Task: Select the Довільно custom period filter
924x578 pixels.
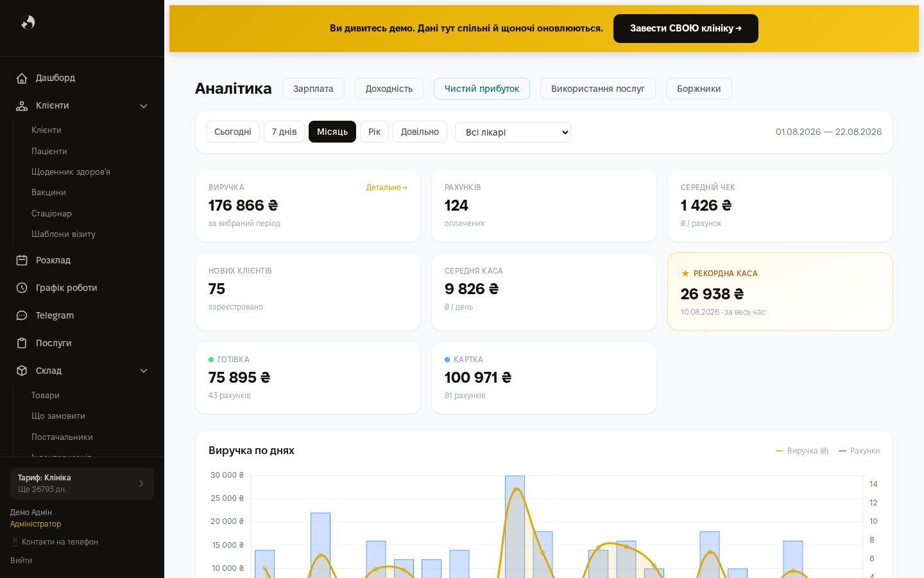Action: click(x=420, y=132)
